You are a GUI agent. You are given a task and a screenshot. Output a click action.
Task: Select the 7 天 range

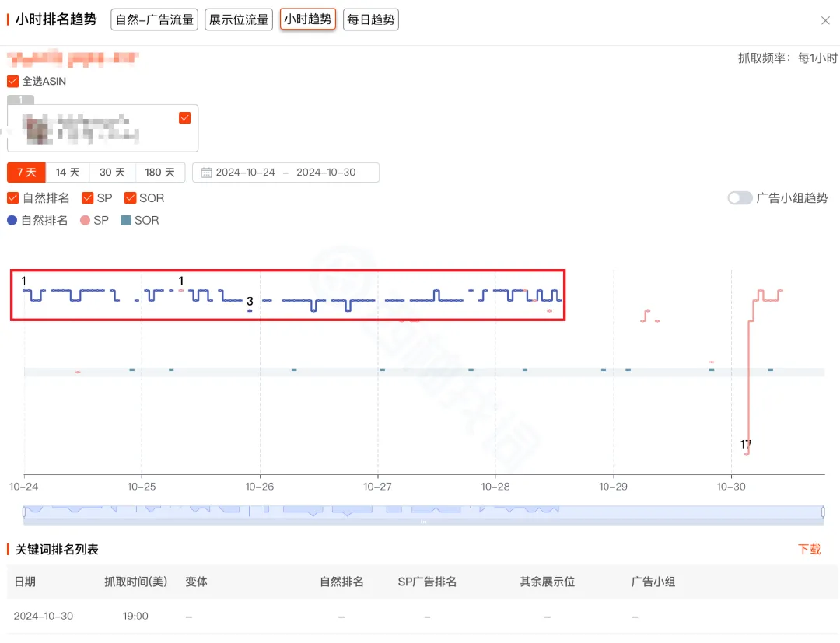tap(26, 173)
